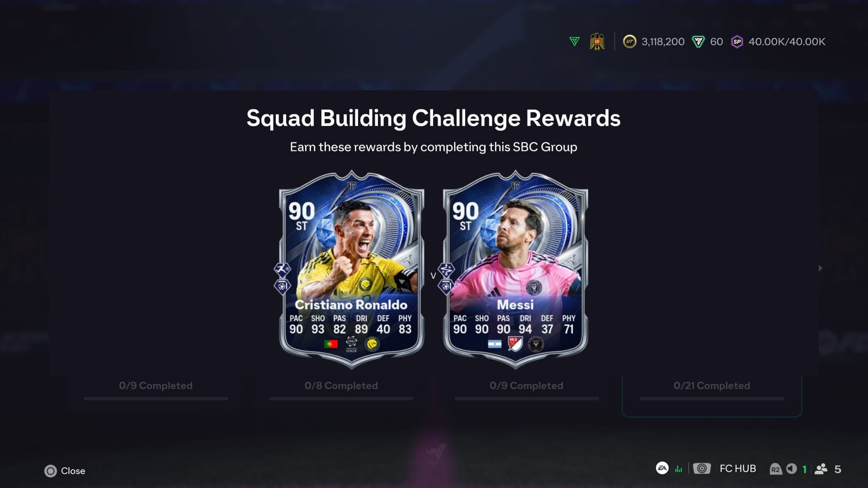This screenshot has height=488, width=868.
Task: Click Ronaldo's playstyle diamond icon
Action: click(x=282, y=270)
